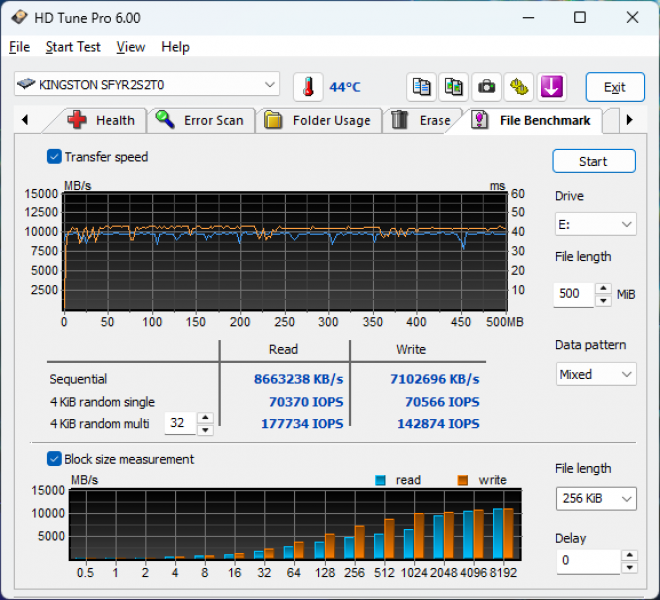Image resolution: width=660 pixels, height=600 pixels.
Task: Decrease the 4 KiB random multi count
Action: pyautogui.click(x=205, y=430)
